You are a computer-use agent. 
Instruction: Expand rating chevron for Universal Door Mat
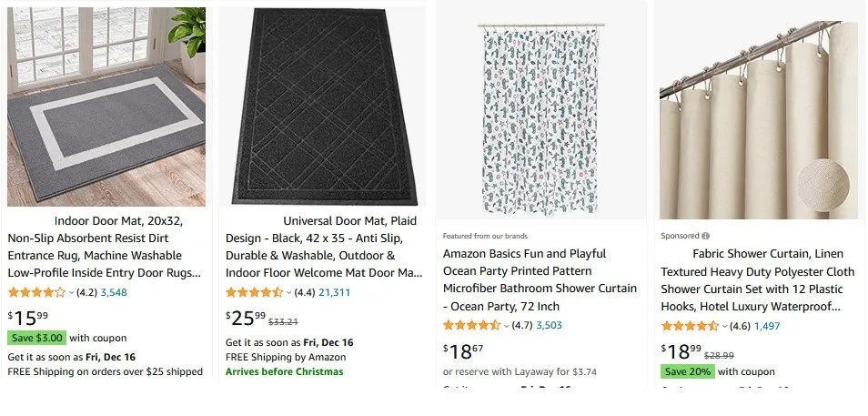(x=289, y=293)
